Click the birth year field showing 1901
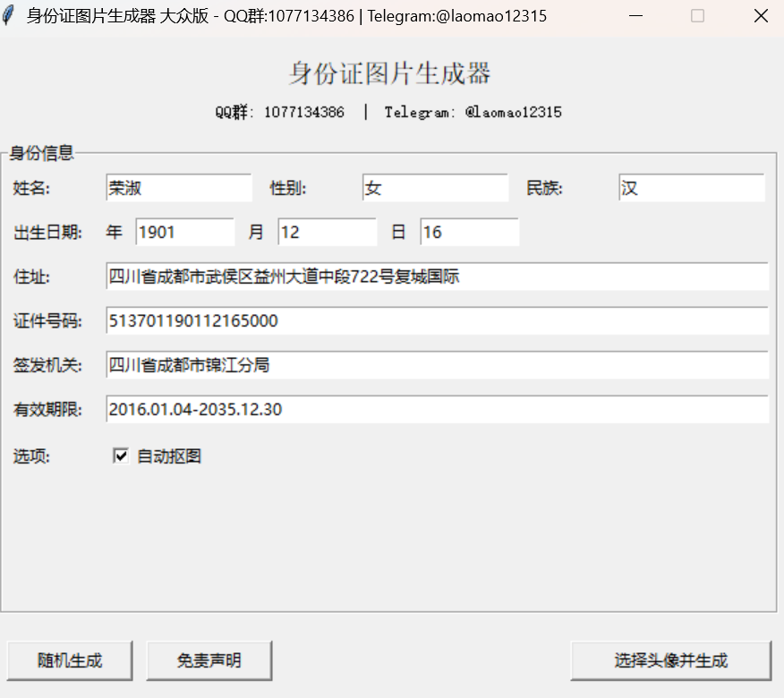This screenshot has height=698, width=784. point(184,231)
